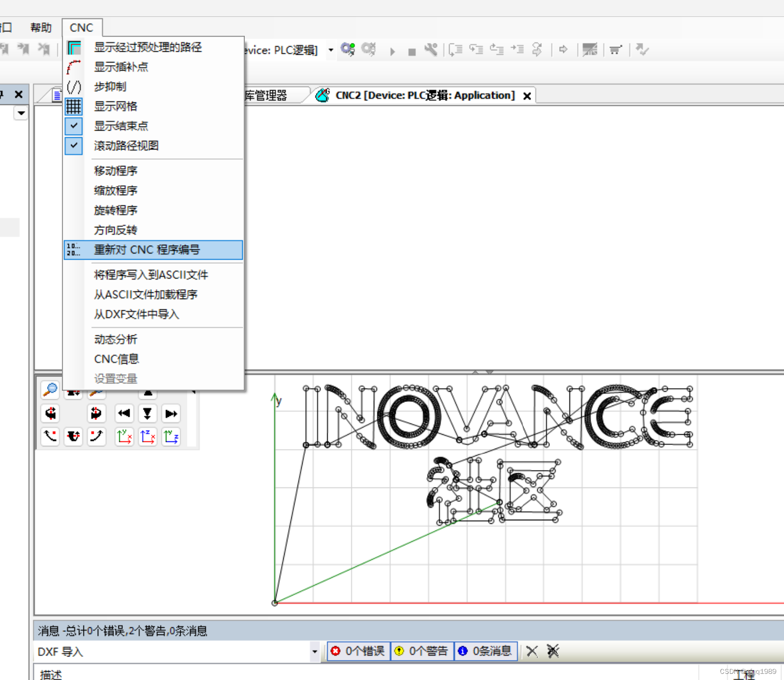Click the tilt counter-clockwise arrow icon

point(50,436)
